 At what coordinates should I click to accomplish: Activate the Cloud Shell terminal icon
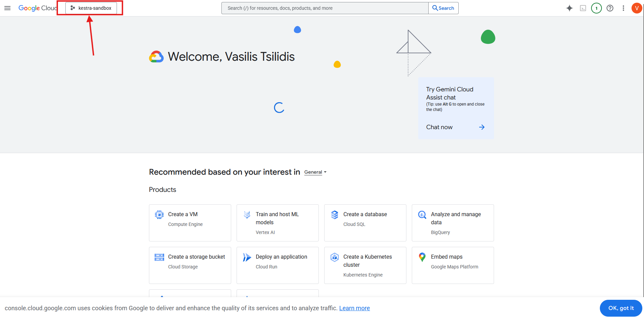click(x=583, y=8)
